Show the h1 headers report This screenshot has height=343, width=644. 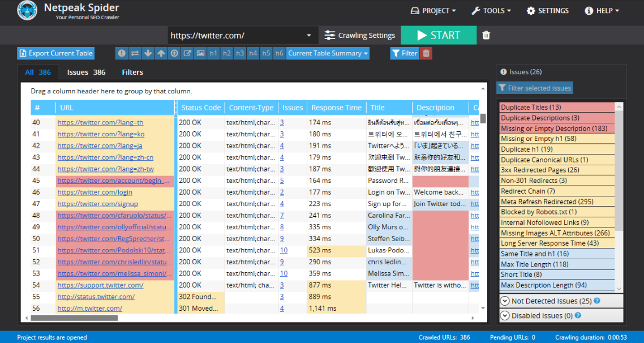tap(213, 53)
